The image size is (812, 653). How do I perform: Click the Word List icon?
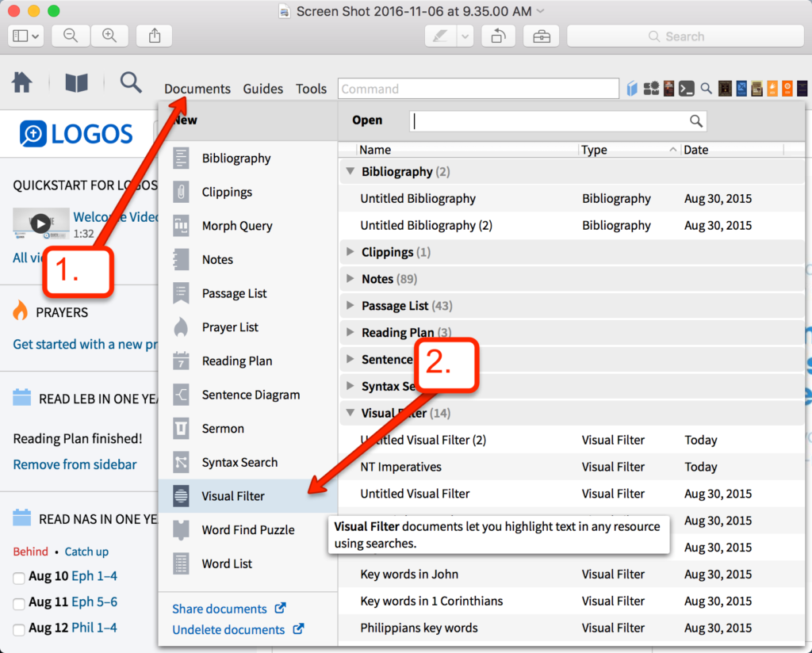click(x=181, y=564)
